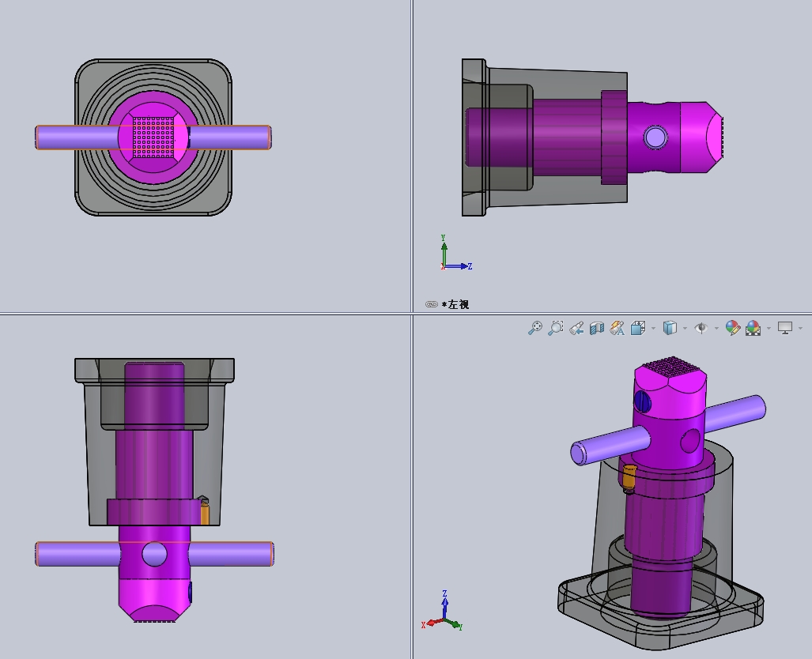Screen dimensions: 812x659
Task: Click the Apply Scene icon
Action: [753, 328]
